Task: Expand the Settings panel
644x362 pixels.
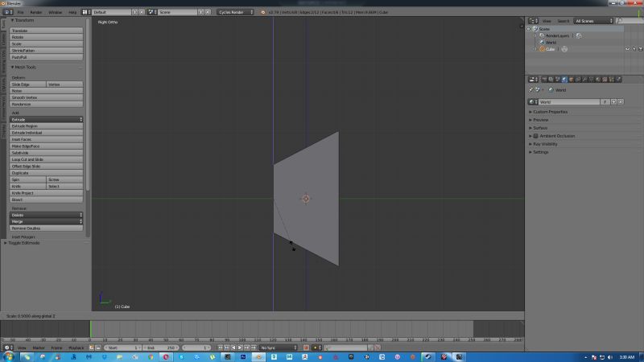Action: 539,152
